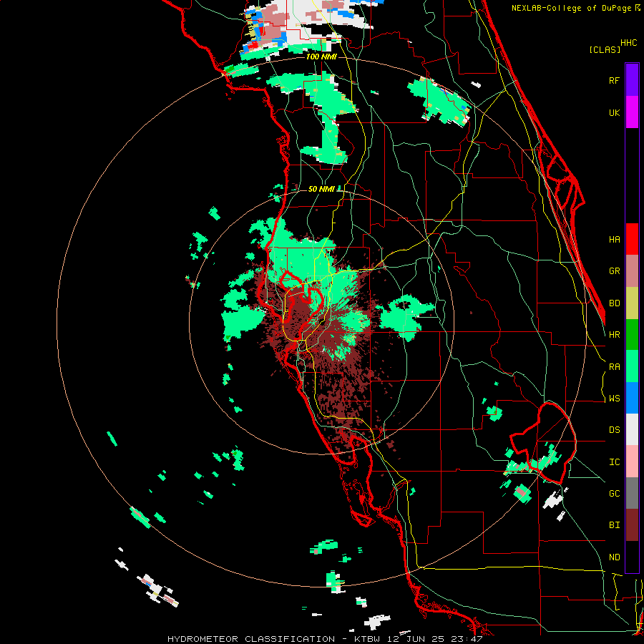Click the HA label in the legend
The width and height of the screenshot is (644, 644).
tap(614, 239)
